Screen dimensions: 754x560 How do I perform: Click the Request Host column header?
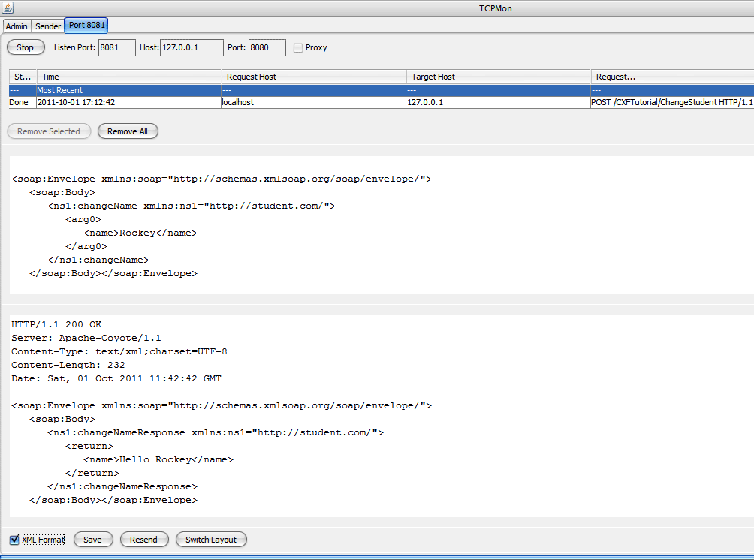314,77
